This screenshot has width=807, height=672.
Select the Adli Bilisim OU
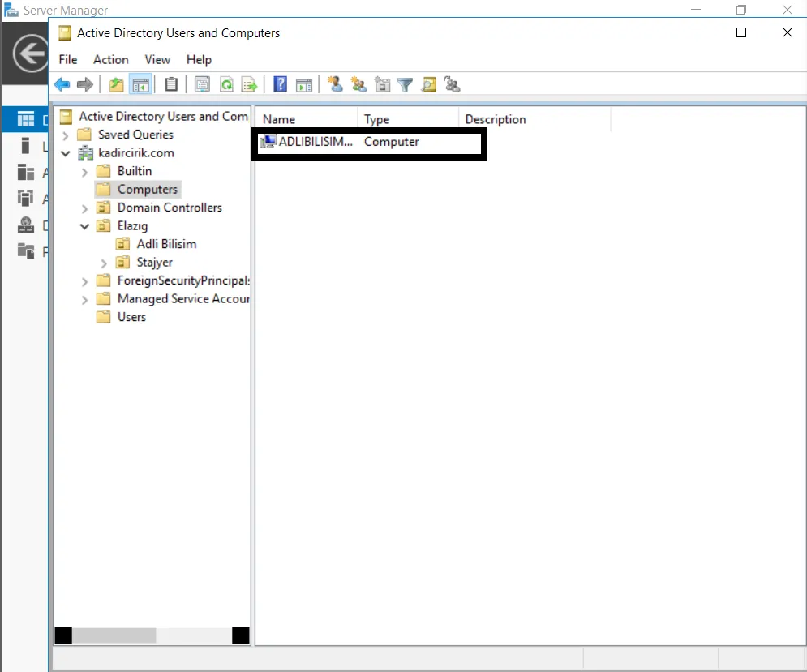point(166,244)
